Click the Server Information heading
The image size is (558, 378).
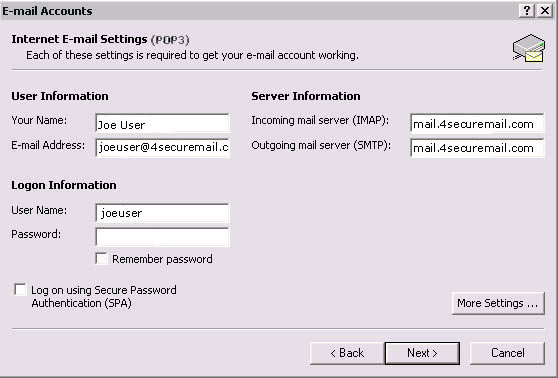(306, 96)
